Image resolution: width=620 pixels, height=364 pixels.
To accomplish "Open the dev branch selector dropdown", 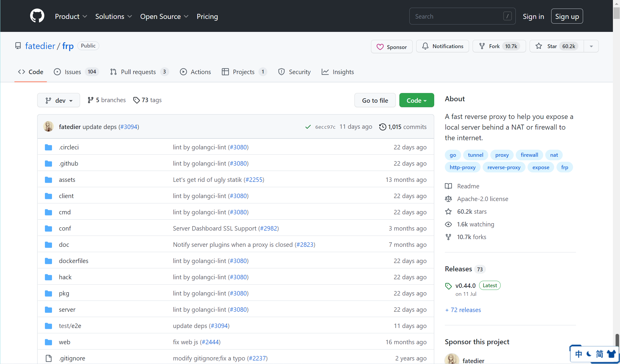I will pyautogui.click(x=58, y=100).
